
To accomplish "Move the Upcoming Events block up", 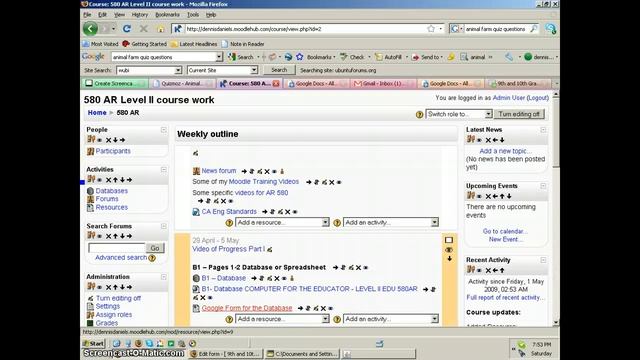I will [x=502, y=196].
